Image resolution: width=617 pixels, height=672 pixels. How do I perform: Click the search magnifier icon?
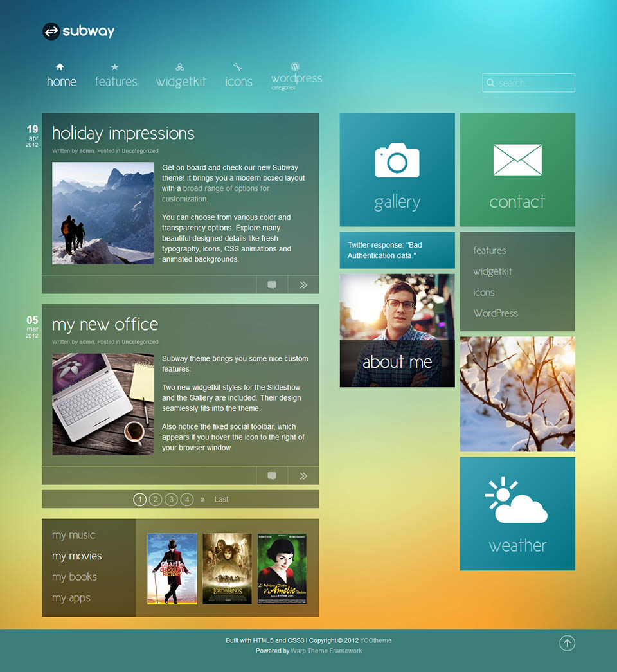coord(491,83)
